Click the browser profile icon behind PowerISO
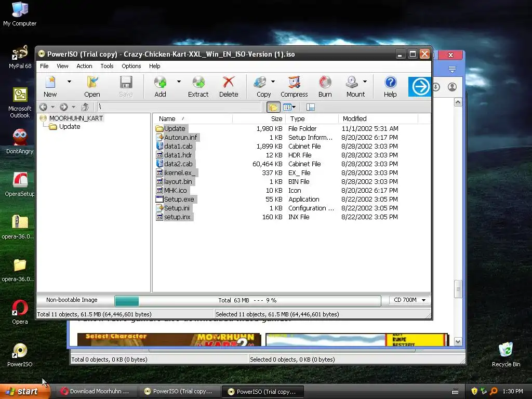The width and height of the screenshot is (532, 399). [x=452, y=87]
